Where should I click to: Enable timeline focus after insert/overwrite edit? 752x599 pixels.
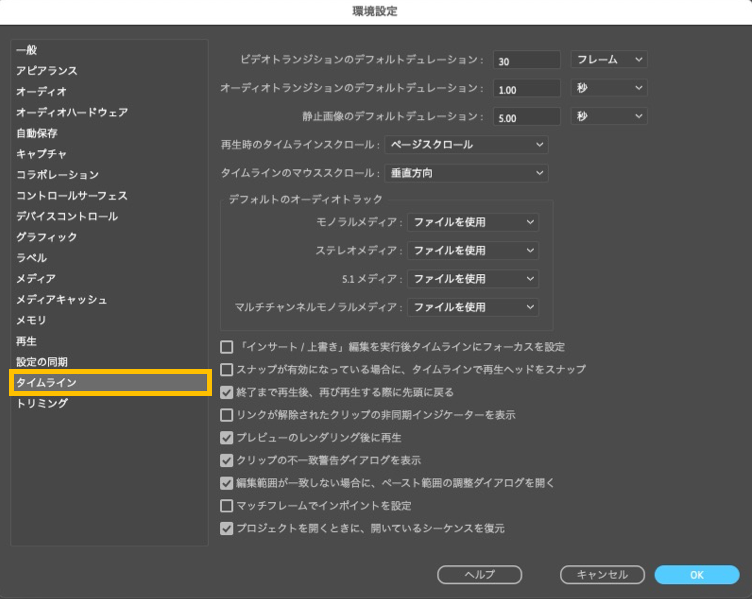click(226, 347)
